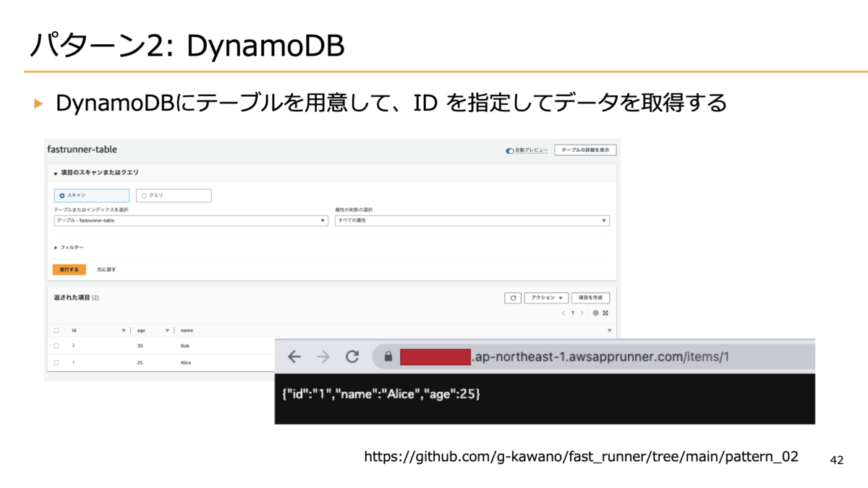Refresh returned items with reload icon
This screenshot has height=488, width=868.
tap(513, 298)
